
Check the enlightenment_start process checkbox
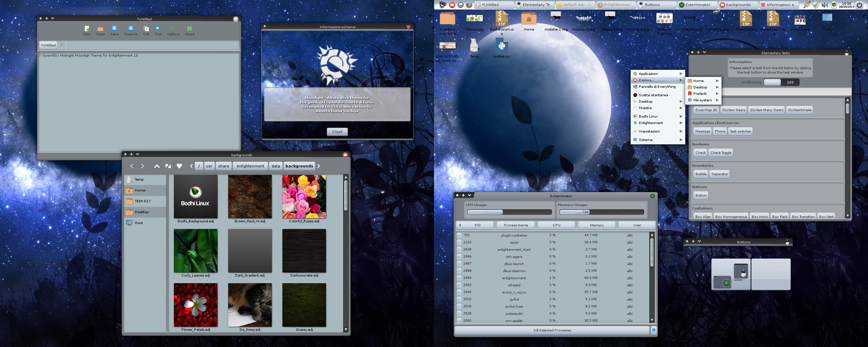[459, 249]
